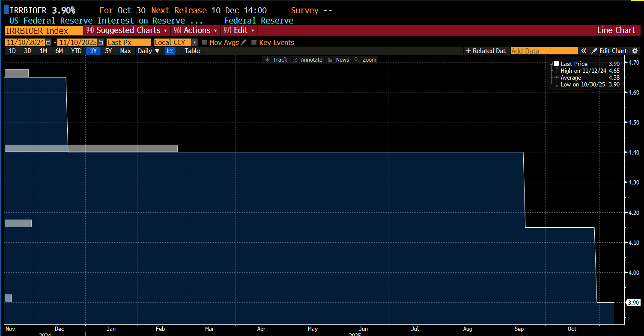Click the 3.90 last value axis label
The height and width of the screenshot is (336, 644).
click(633, 303)
